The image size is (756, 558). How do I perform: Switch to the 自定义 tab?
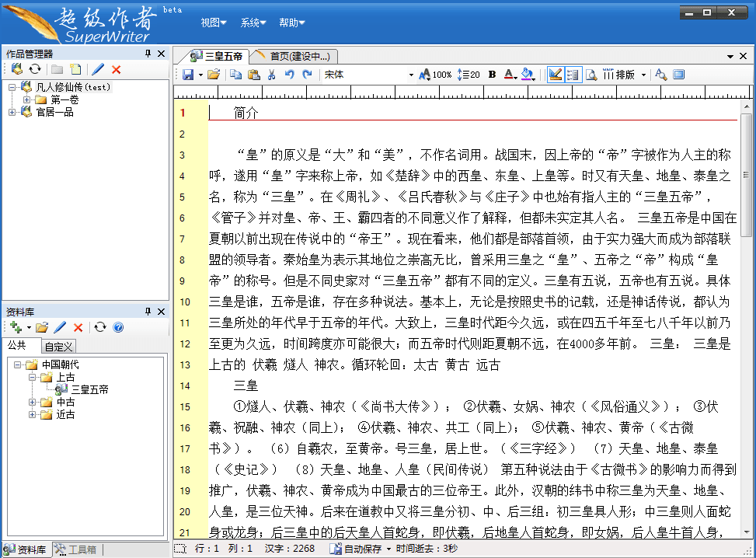[58, 347]
